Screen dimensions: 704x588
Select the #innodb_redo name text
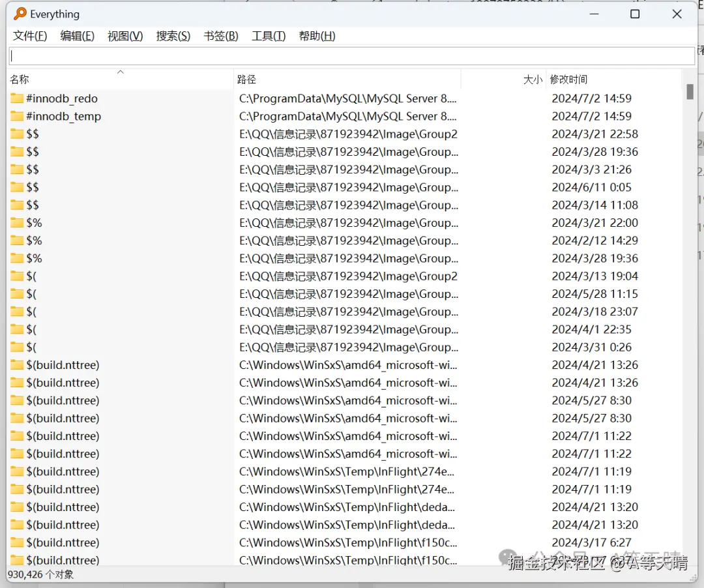pos(62,98)
